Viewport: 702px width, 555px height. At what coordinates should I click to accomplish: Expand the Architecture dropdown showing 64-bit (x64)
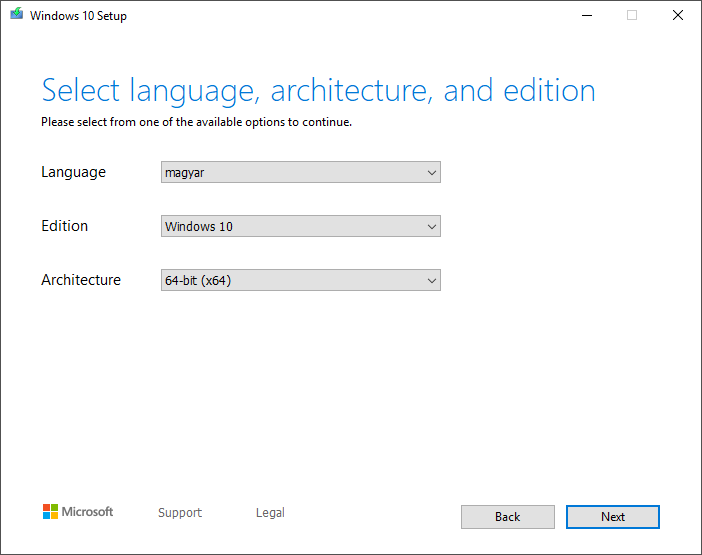click(x=300, y=280)
